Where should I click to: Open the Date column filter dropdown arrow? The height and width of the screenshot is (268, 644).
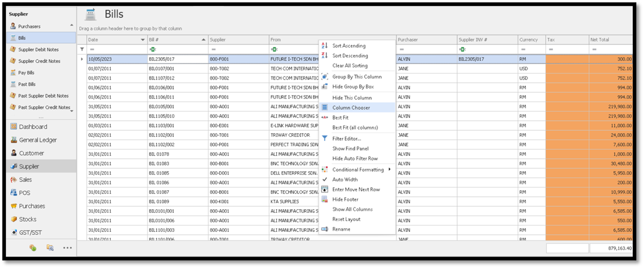(x=143, y=40)
